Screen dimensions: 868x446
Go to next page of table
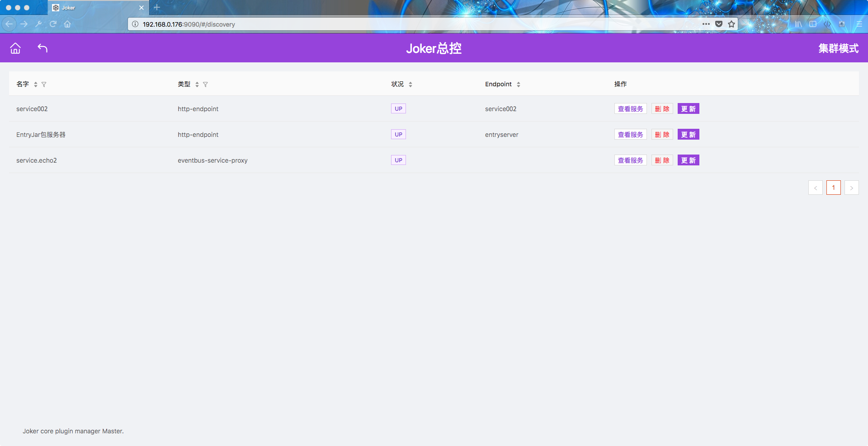[x=851, y=188]
